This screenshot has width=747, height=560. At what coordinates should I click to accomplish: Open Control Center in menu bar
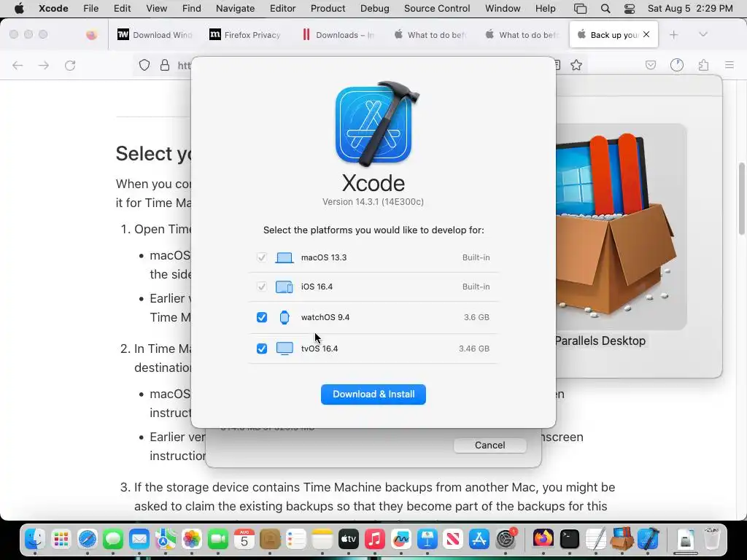tap(630, 9)
